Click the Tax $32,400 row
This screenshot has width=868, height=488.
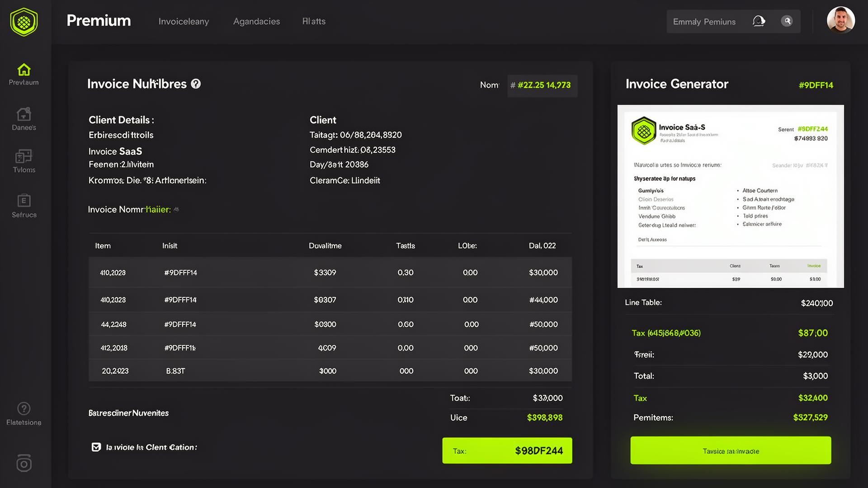731,398
